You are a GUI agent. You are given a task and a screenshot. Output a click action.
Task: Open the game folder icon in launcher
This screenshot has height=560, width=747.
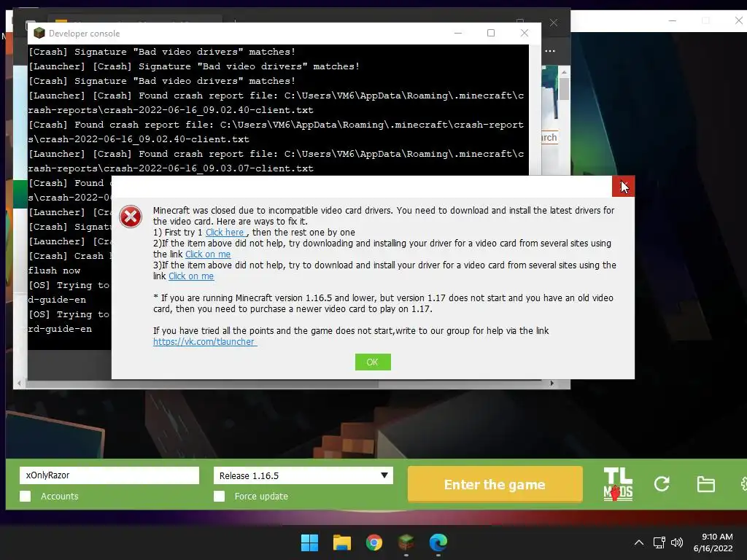705,484
